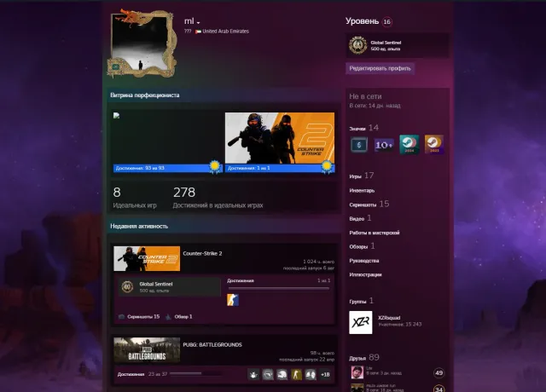This screenshot has height=392, width=546.
Task: Click the third PUBG achievement icon
Action: point(282,374)
